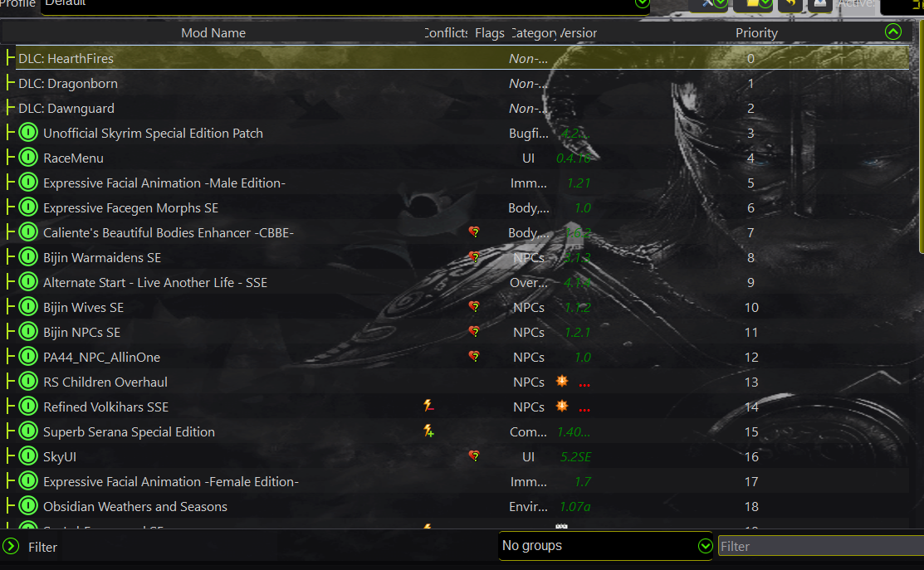Toggle the RS Children Overhaul enable icon
The width and height of the screenshot is (924, 570).
coord(27,382)
